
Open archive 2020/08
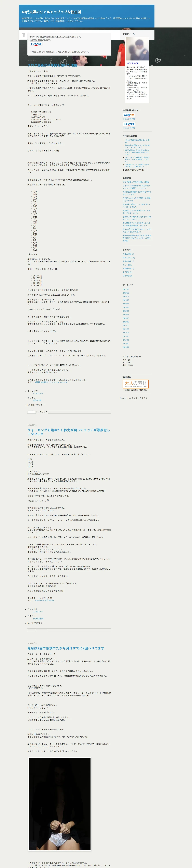coord(126,304)
